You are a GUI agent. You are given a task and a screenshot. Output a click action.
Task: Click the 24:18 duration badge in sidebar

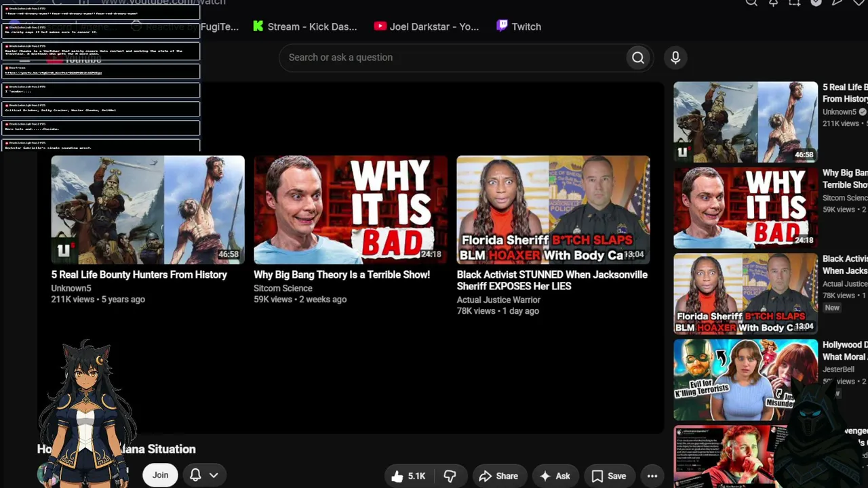click(804, 240)
